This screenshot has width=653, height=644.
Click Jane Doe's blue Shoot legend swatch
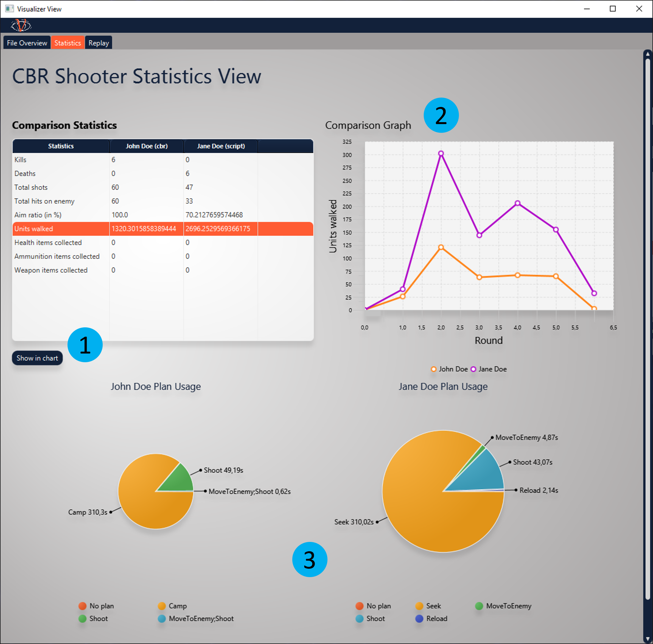click(360, 618)
